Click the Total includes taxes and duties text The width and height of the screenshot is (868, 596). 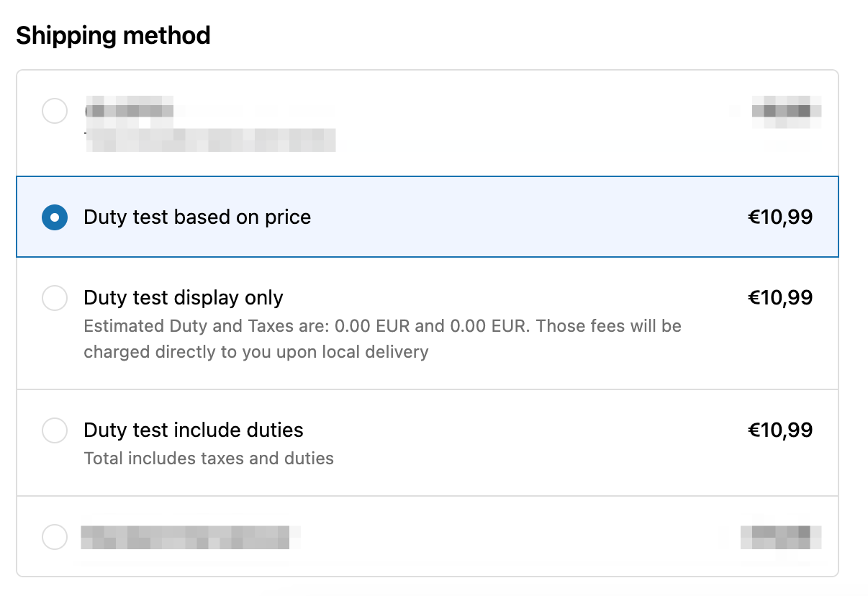(x=209, y=458)
